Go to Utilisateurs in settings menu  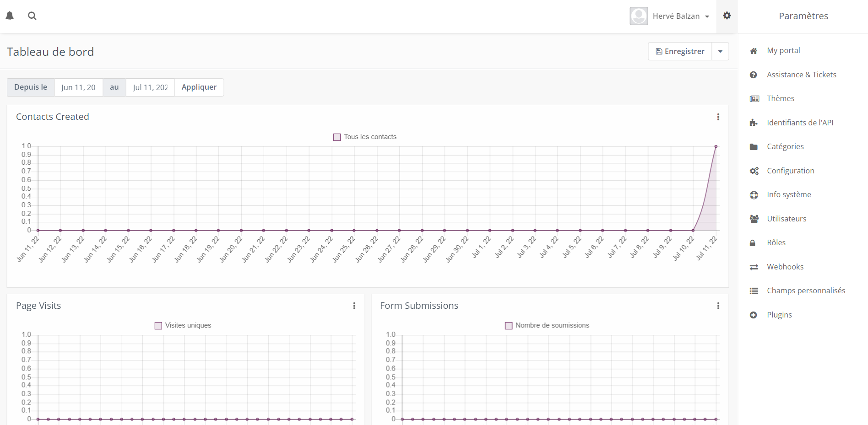[786, 219]
